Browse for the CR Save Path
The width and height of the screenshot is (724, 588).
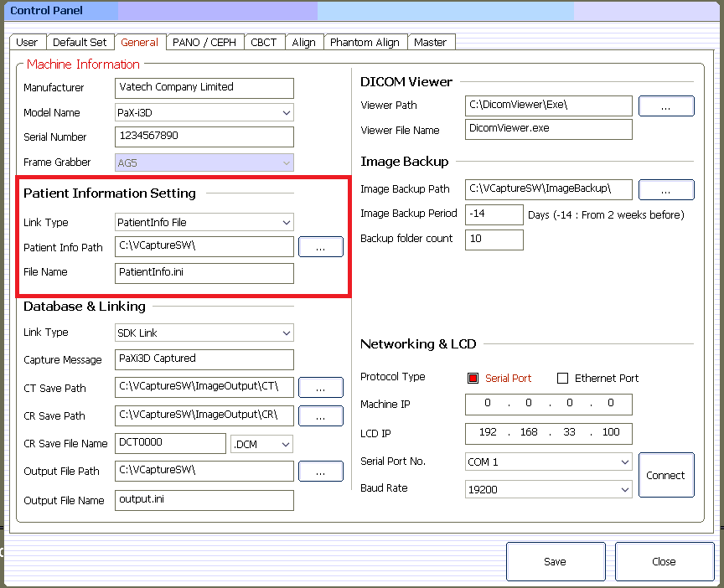coord(321,415)
